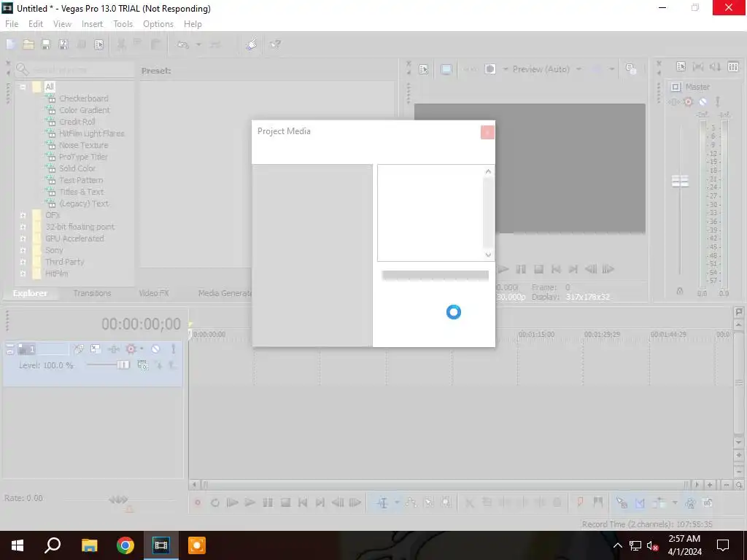
Task: Open the Insert menu
Action: point(92,24)
